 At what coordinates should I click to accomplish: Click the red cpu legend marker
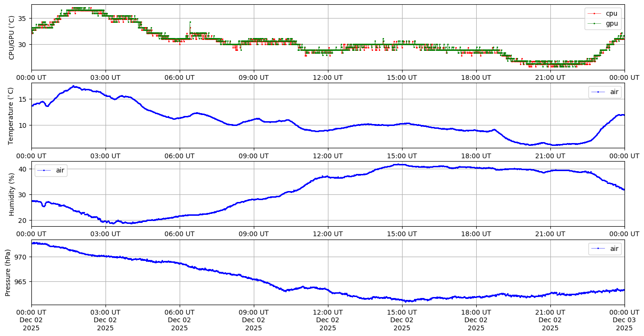(594, 14)
